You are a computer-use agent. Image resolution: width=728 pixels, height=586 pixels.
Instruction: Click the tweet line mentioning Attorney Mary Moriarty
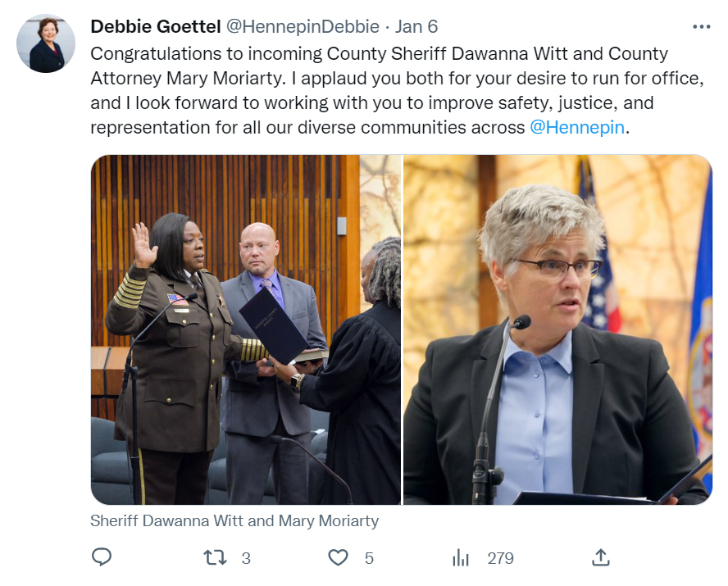coord(398,79)
